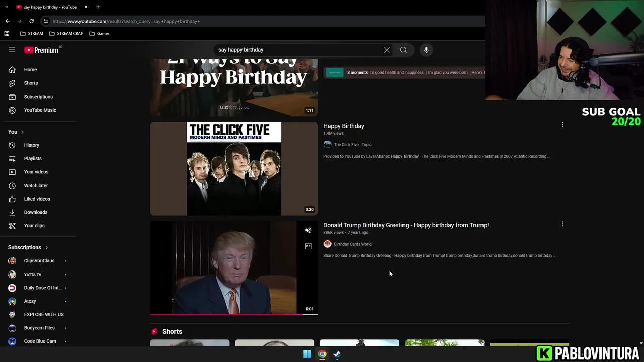Image resolution: width=644 pixels, height=362 pixels.
Task: Open the Donald Trump Birthday Greeting title
Action: click(406, 225)
